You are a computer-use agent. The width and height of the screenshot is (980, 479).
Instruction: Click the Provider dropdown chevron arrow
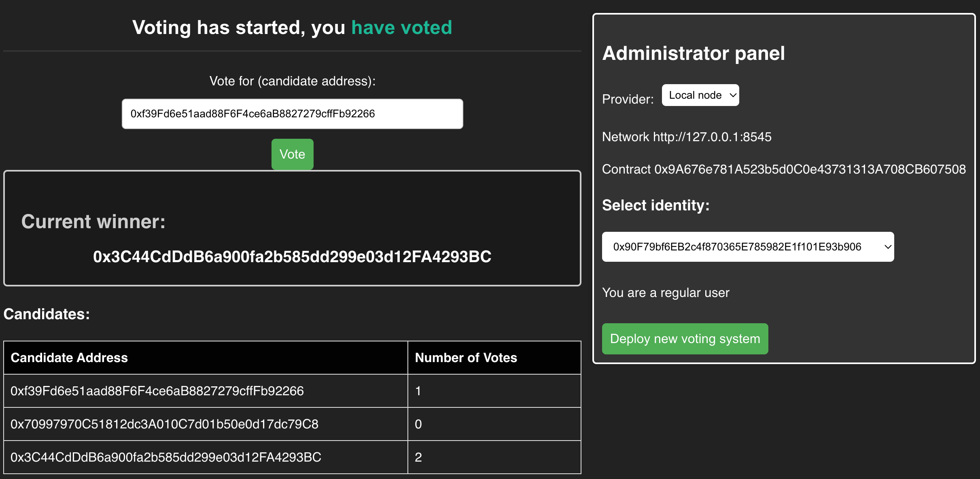[733, 95]
